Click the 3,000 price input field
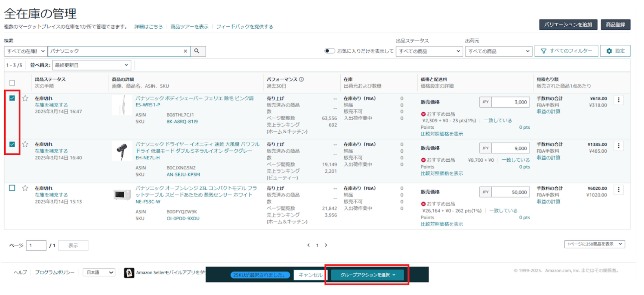The width and height of the screenshot is (644, 295). (511, 102)
